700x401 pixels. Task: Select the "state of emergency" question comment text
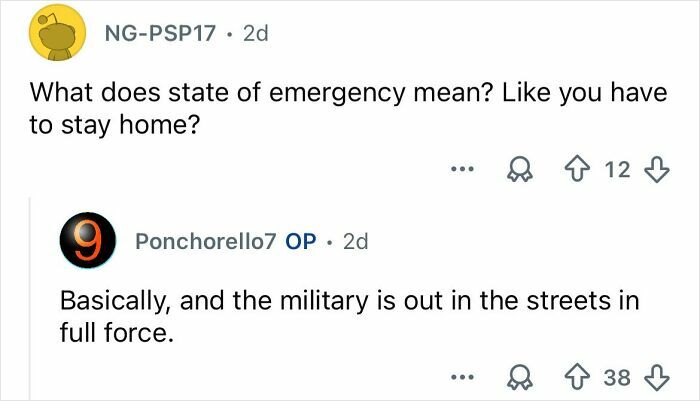click(x=300, y=110)
